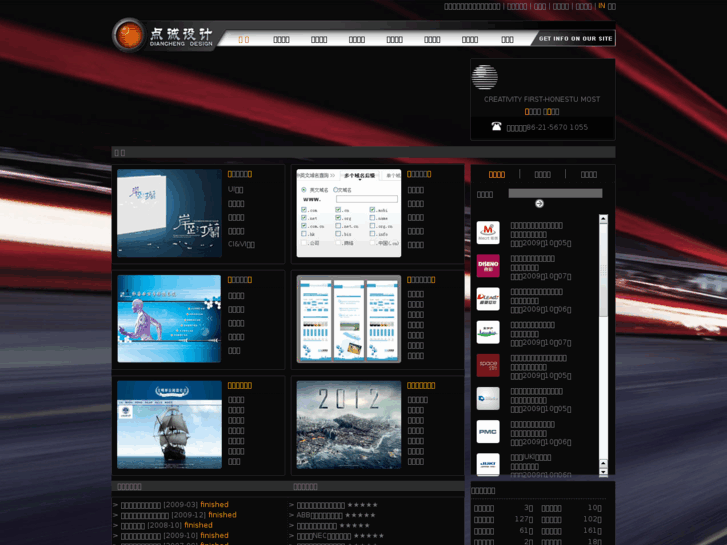The image size is (727, 545).
Task: Open the grey-blue logo client entry dated 2009-10-05
Action: click(488, 398)
